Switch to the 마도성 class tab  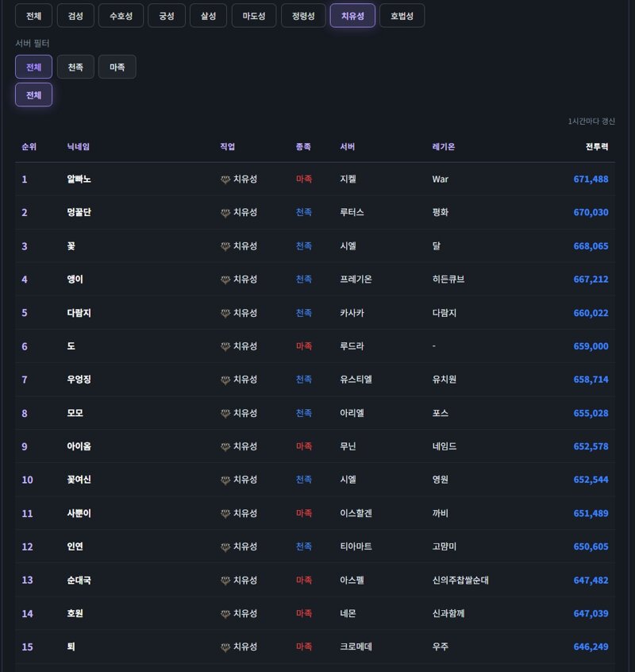[254, 16]
